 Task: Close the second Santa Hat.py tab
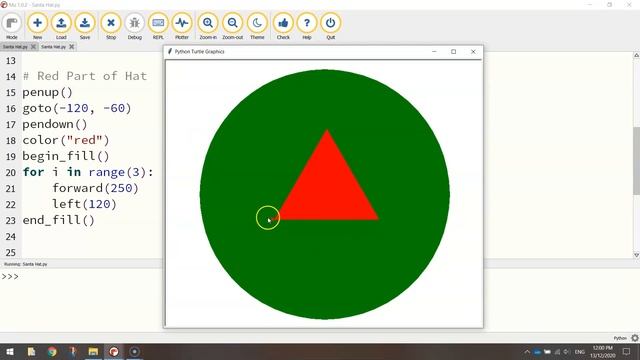click(x=71, y=47)
